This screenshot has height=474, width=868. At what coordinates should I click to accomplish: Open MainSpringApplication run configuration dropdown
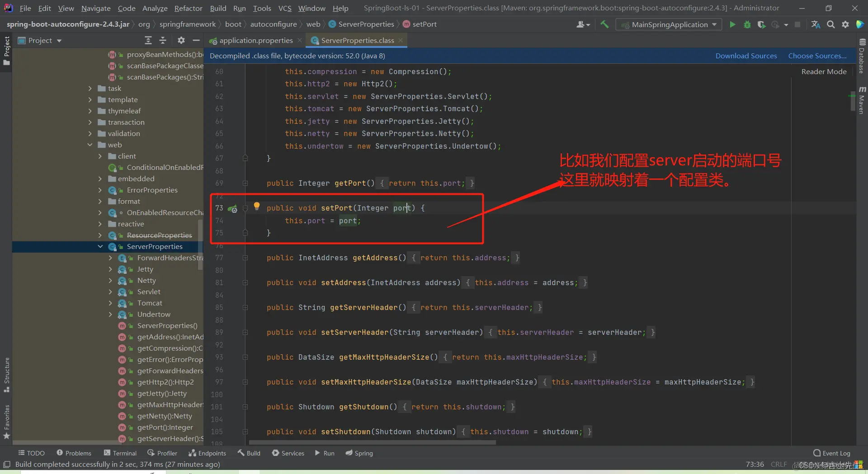click(x=669, y=24)
